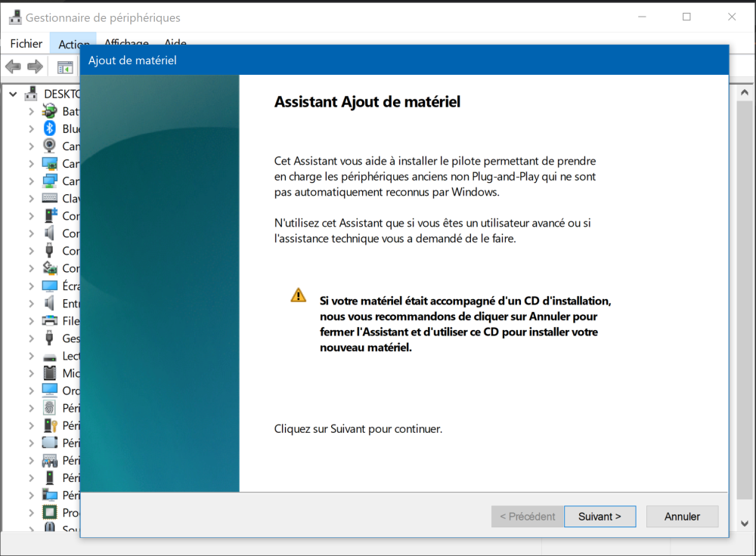Select the Ord tree row text
Screen dimensions: 756x556
(x=71, y=391)
